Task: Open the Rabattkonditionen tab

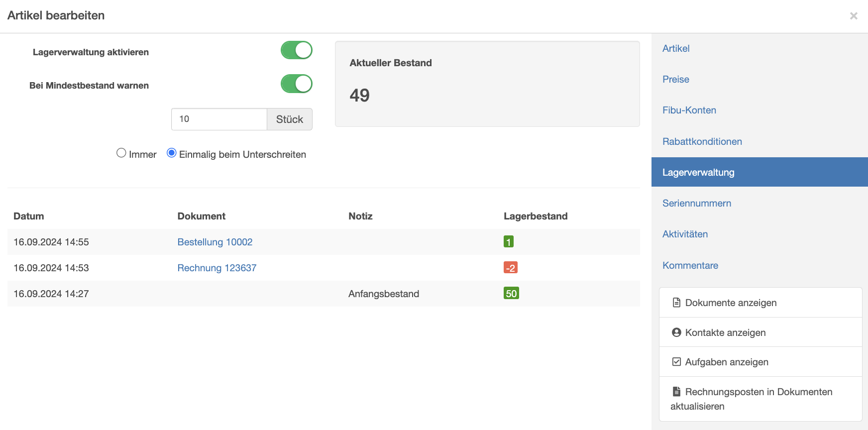Action: [x=702, y=141]
